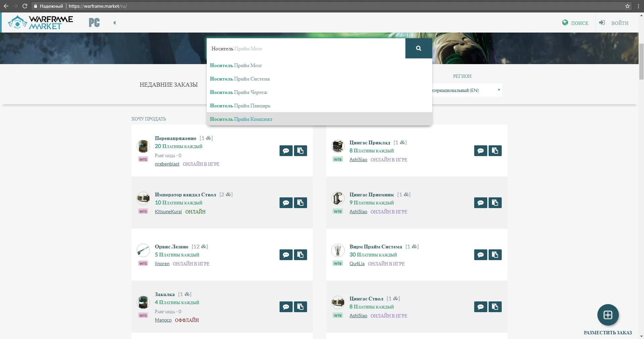
Task: Open seller profile linoren
Action: click(x=162, y=264)
